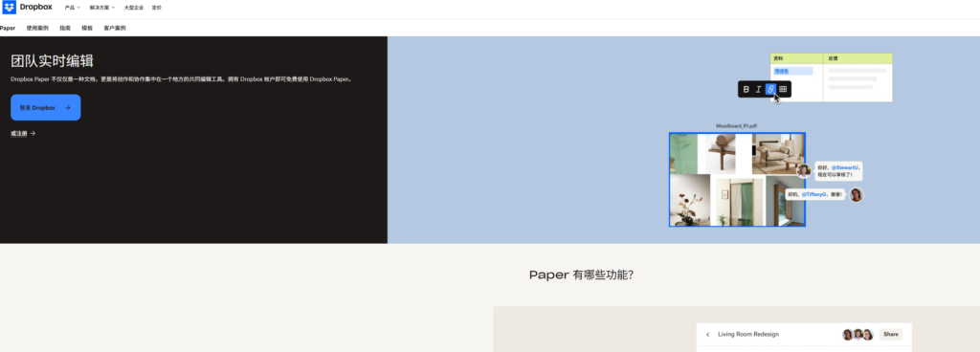
Task: Switch to the 模板 tab
Action: (x=87, y=28)
